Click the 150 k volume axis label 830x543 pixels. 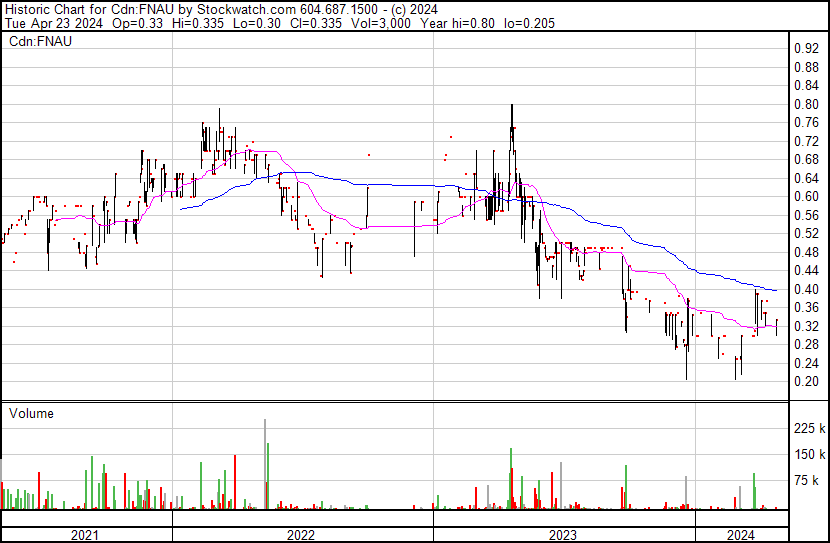point(809,454)
